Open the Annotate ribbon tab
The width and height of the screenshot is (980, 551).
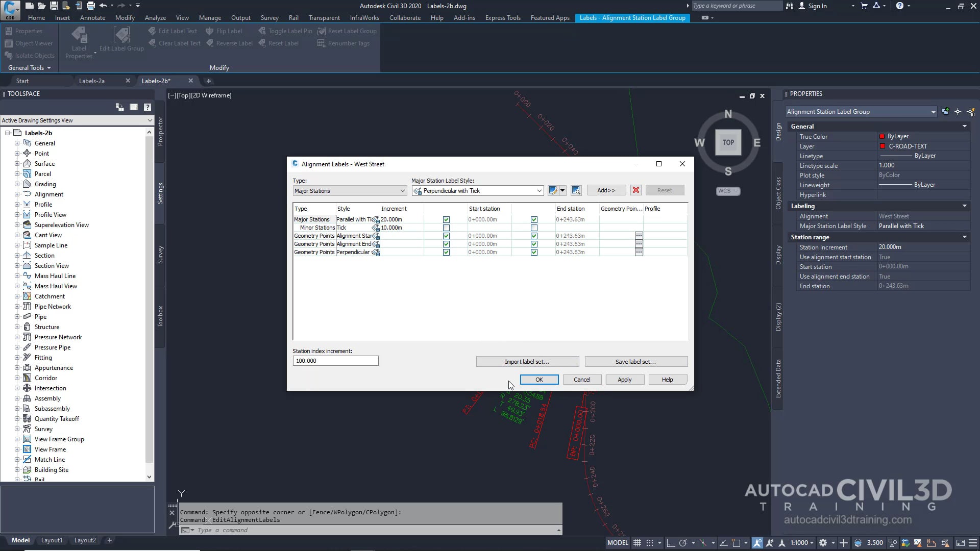coord(92,17)
